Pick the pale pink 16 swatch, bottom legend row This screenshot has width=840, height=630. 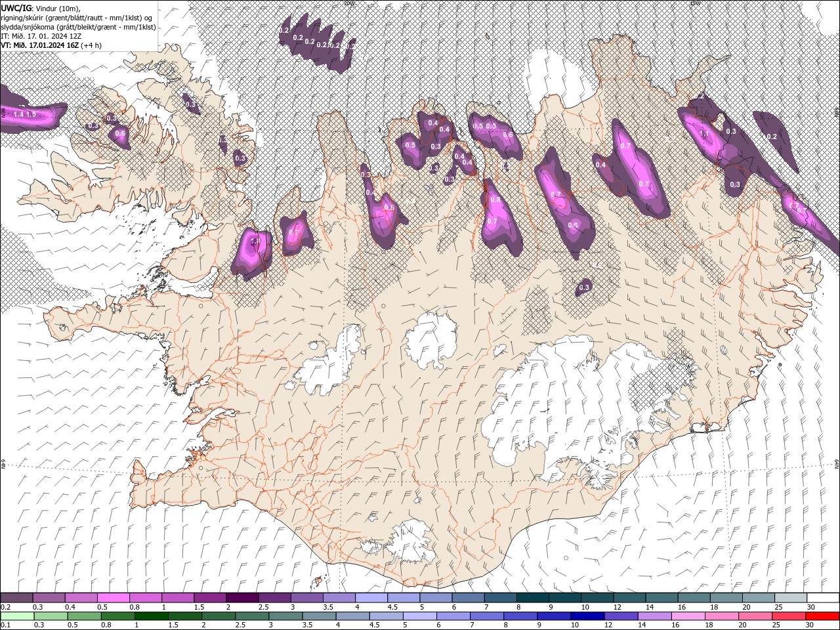688,616
